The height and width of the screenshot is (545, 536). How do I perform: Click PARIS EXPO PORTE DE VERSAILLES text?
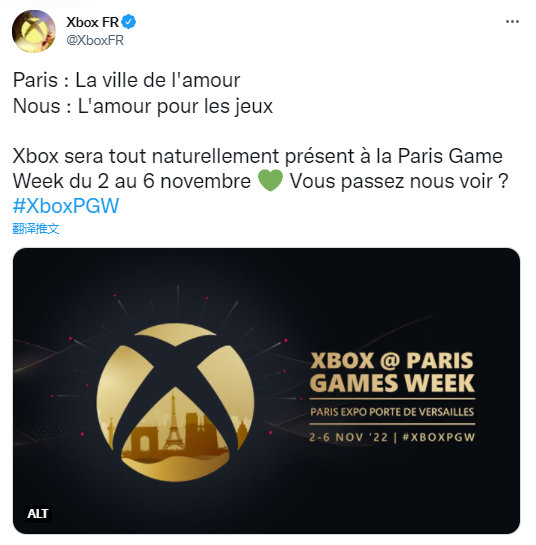point(392,412)
